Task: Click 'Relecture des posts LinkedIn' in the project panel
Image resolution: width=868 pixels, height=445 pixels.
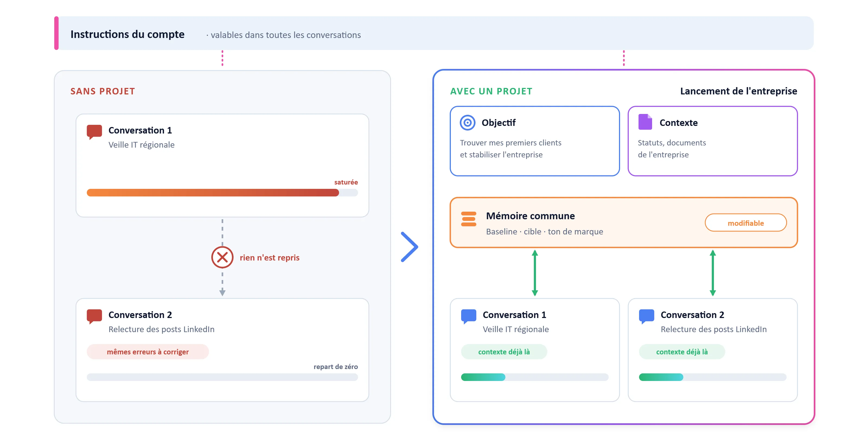Action: [x=713, y=329]
